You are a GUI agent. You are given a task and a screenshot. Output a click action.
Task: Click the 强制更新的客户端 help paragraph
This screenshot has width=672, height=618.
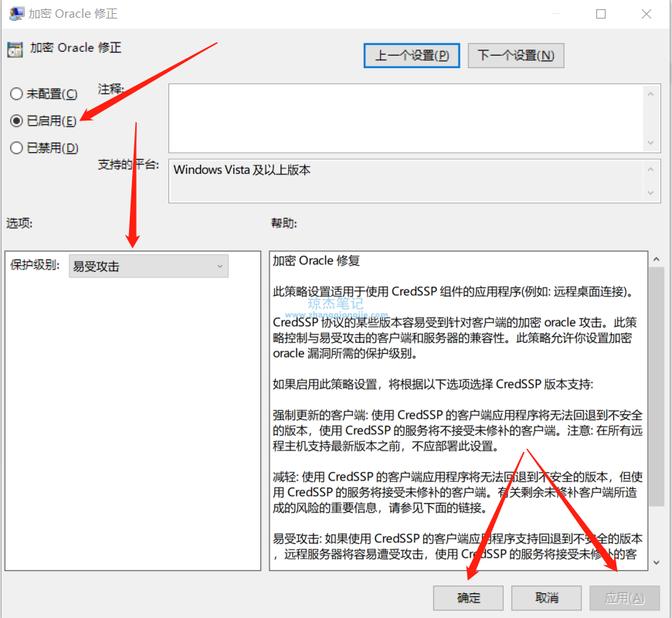point(458,431)
